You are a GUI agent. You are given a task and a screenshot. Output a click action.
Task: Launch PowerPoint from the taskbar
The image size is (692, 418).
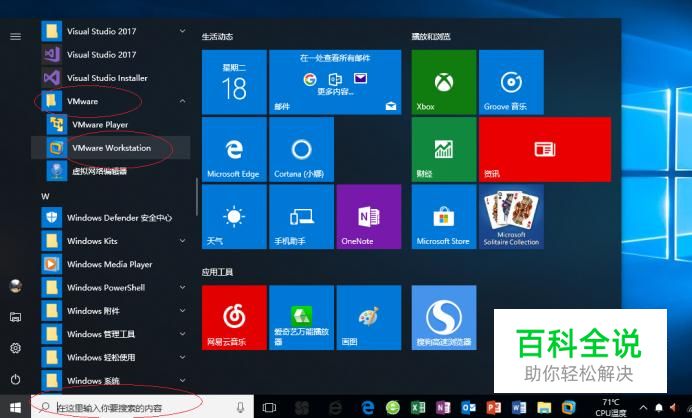tap(493, 407)
